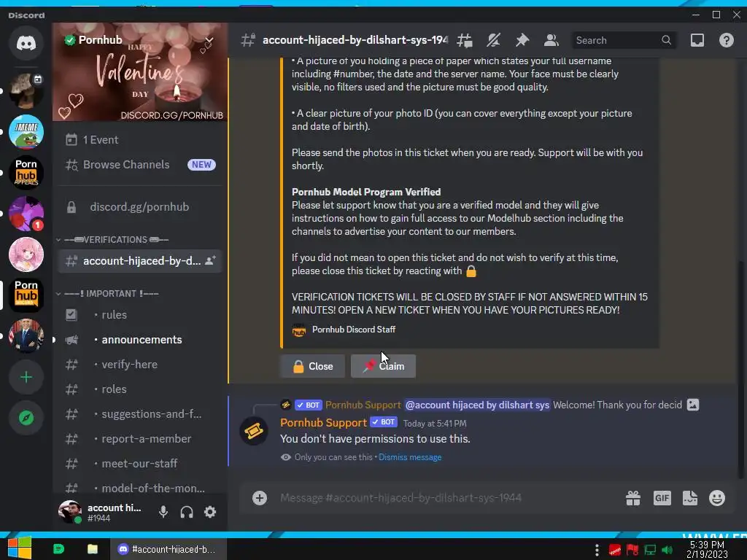This screenshot has height=560, width=747.
Task: Open the suggestions-and-f... channel
Action: (139, 414)
